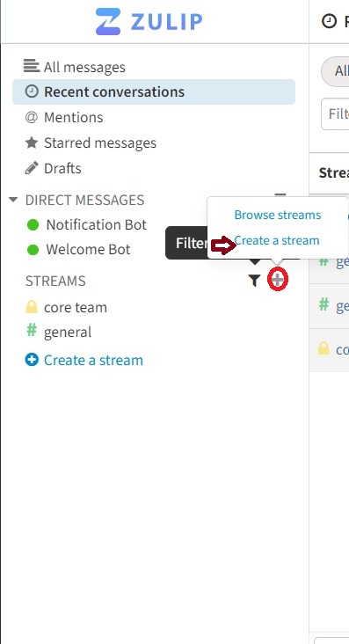Open the core team stream
The height and width of the screenshot is (644, 349).
click(x=76, y=308)
